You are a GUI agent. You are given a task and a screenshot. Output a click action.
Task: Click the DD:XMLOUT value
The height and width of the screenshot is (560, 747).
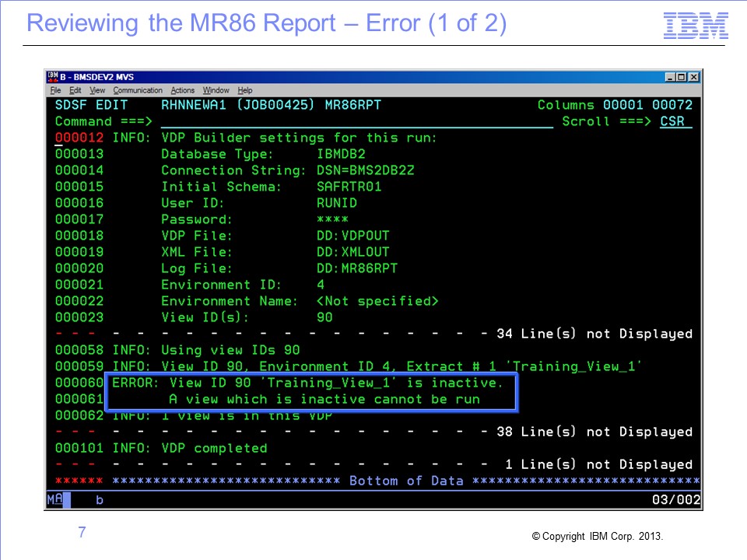pyautogui.click(x=353, y=252)
